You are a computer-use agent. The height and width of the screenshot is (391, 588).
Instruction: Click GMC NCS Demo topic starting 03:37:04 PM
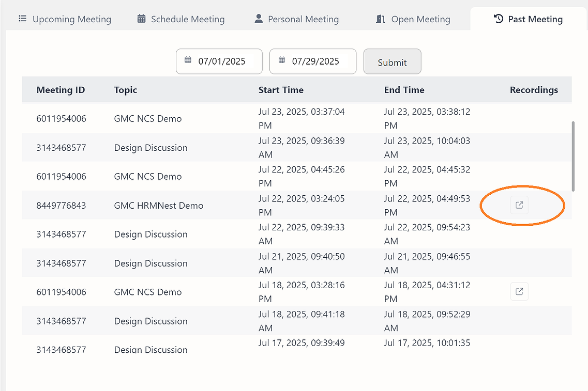[x=148, y=118]
